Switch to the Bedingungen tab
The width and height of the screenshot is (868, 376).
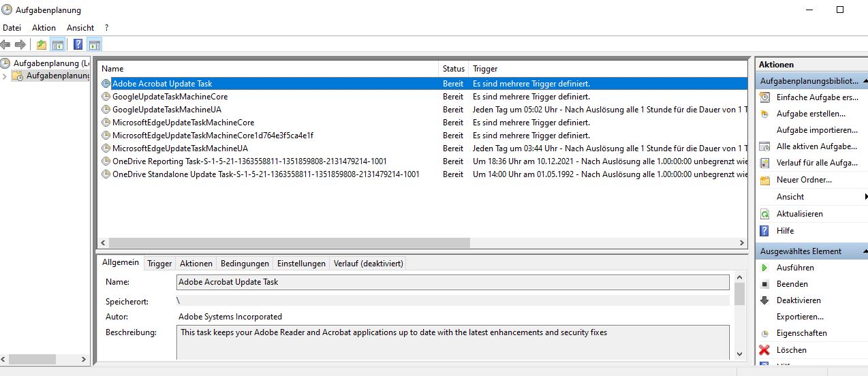click(x=245, y=264)
